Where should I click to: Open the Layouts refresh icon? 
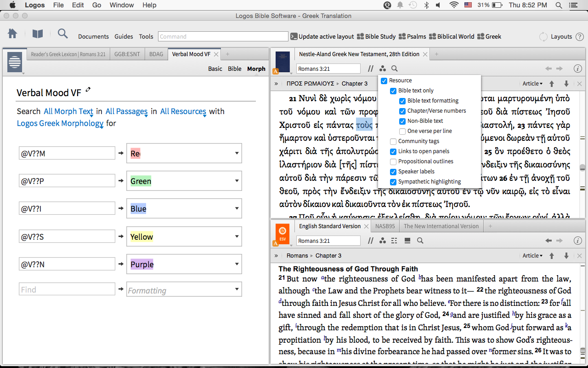[543, 36]
